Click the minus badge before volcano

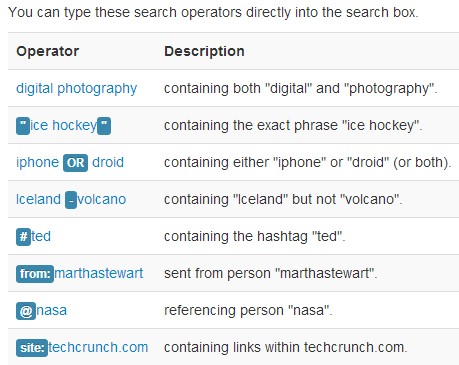71,200
